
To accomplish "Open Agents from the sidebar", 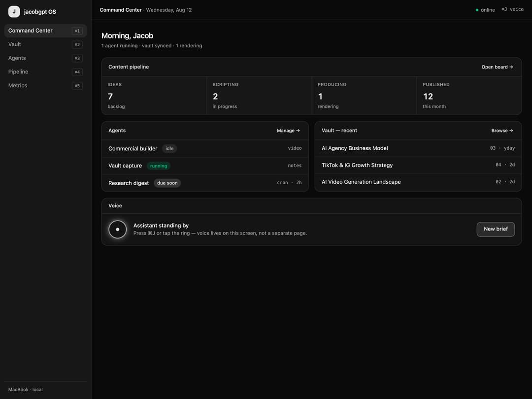I will [45, 58].
